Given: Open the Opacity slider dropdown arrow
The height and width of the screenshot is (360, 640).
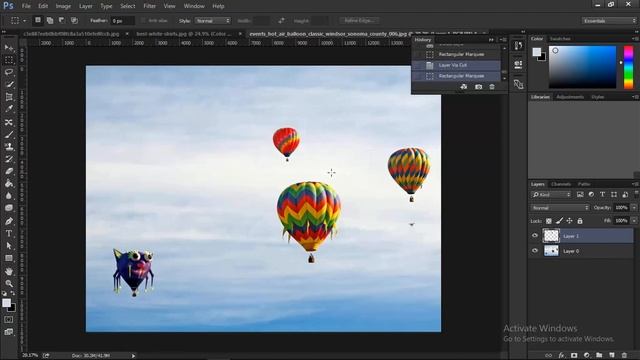Looking at the screenshot, I should click(634, 208).
